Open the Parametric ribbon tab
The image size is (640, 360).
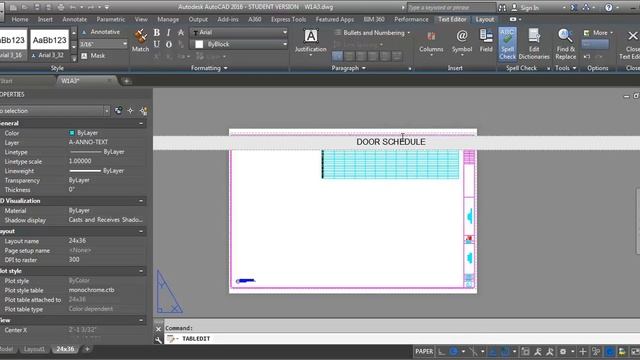(111, 19)
